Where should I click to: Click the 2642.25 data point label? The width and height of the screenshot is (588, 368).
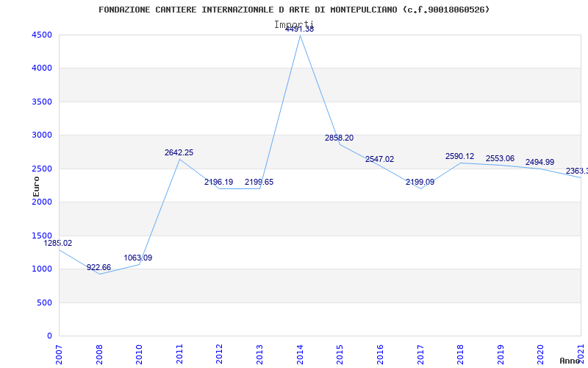[179, 153]
